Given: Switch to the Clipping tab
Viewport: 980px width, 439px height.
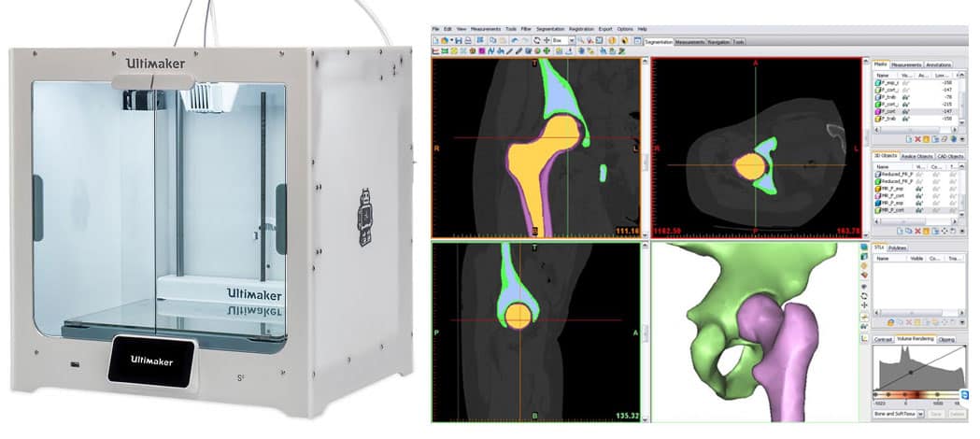Looking at the screenshot, I should [946, 340].
